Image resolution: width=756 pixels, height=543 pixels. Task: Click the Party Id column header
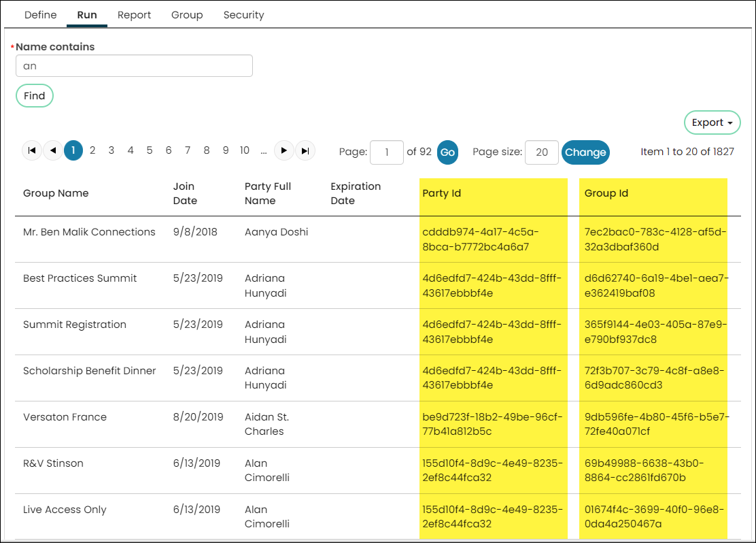[442, 193]
